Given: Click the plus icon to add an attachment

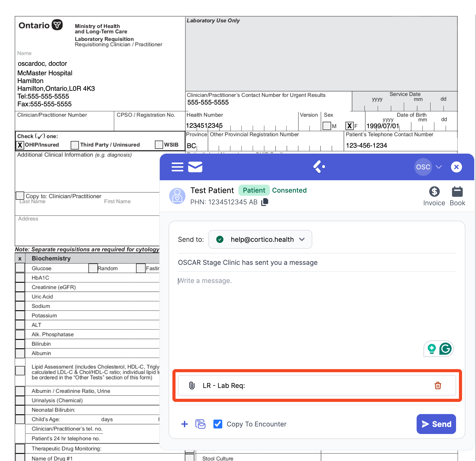Looking at the screenshot, I should (x=185, y=424).
